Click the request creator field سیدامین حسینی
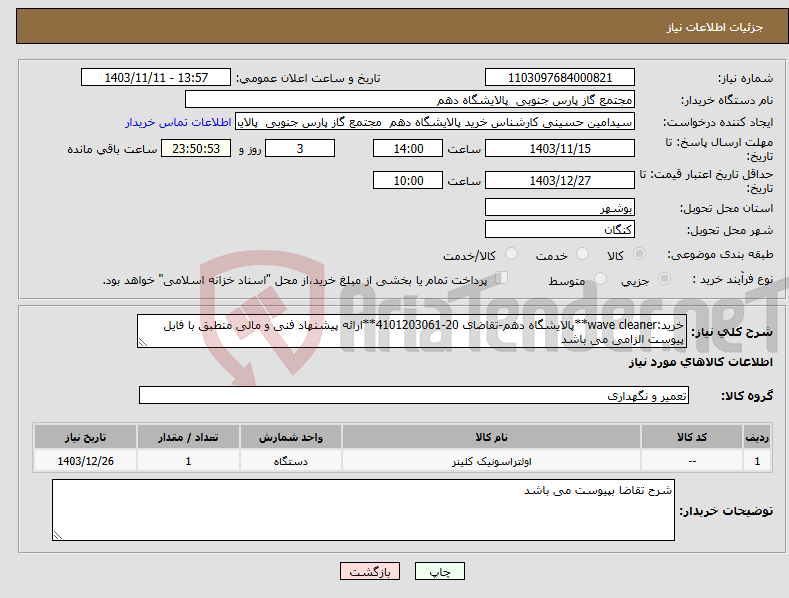The image size is (789, 598). [x=435, y=122]
